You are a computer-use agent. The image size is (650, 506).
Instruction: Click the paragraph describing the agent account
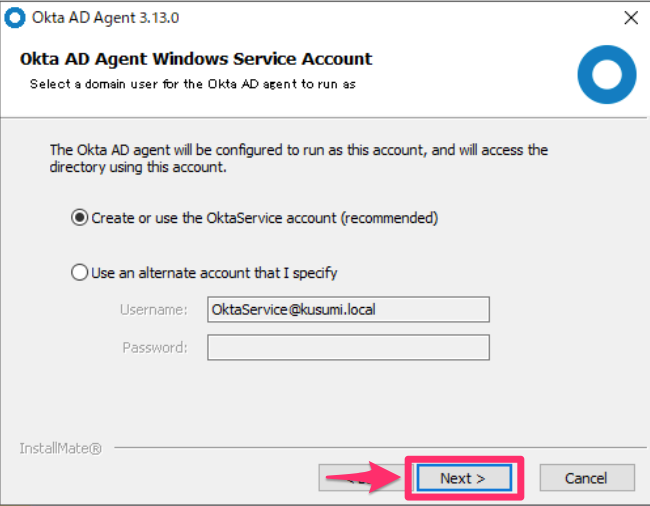299,160
